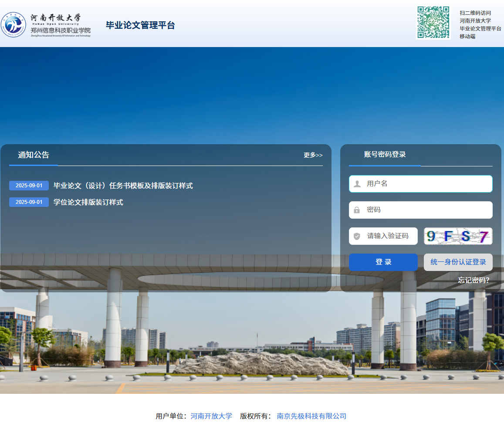
Task: Click the blue 登录 login button
Action: [383, 262]
